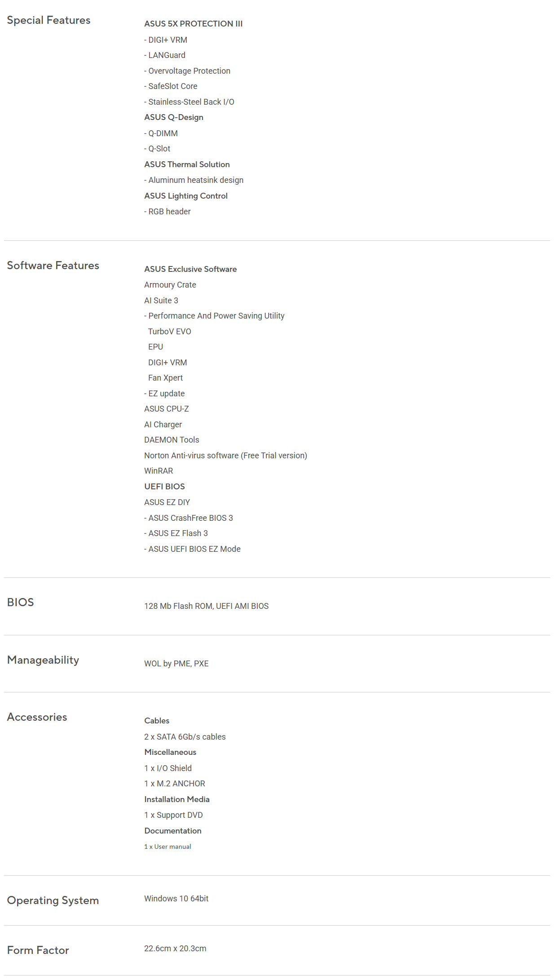This screenshot has width=556, height=980.
Task: Select the 22.6cm x 20.3cm dimension text
Action: tap(175, 949)
